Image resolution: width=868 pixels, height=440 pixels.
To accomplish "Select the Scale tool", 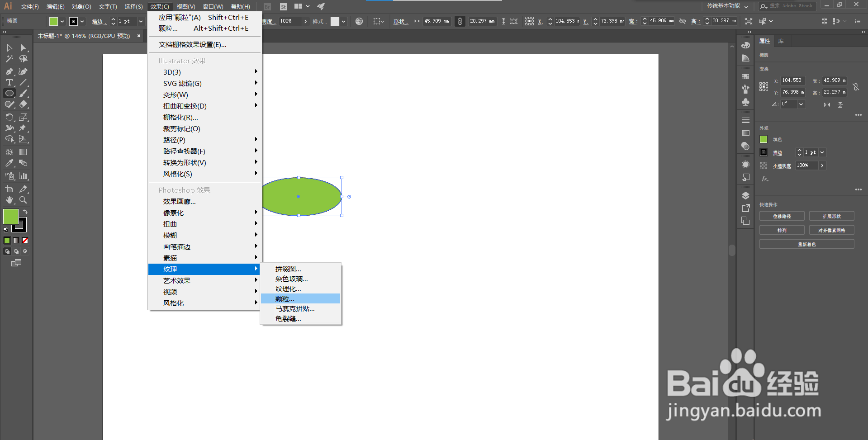I will (x=23, y=117).
